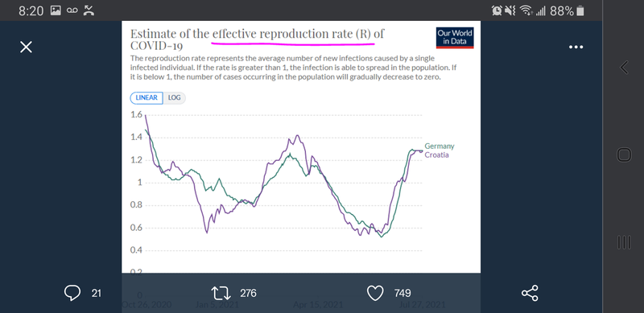
Task: Click the Our World in Data logo
Action: (x=455, y=38)
